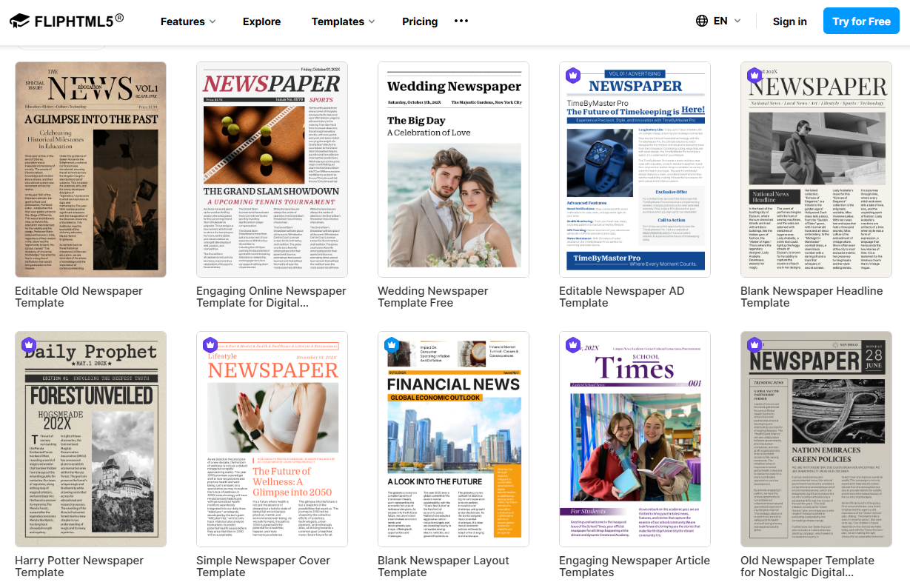Click the Sign in link

789,21
